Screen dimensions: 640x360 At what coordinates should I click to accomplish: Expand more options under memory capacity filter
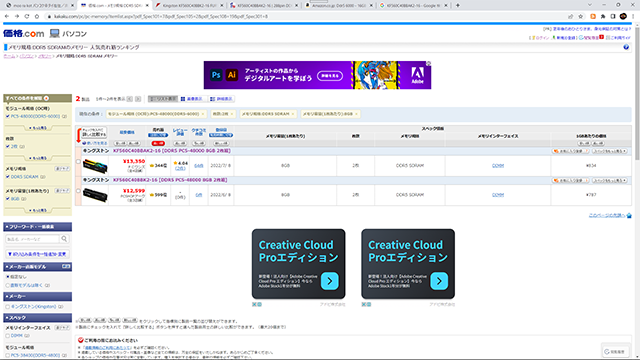click(38, 211)
